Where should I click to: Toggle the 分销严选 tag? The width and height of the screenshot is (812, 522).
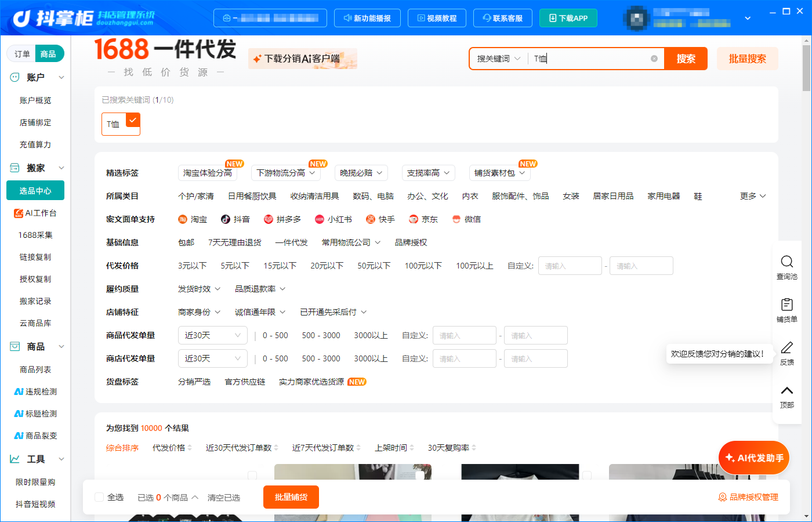(x=194, y=382)
